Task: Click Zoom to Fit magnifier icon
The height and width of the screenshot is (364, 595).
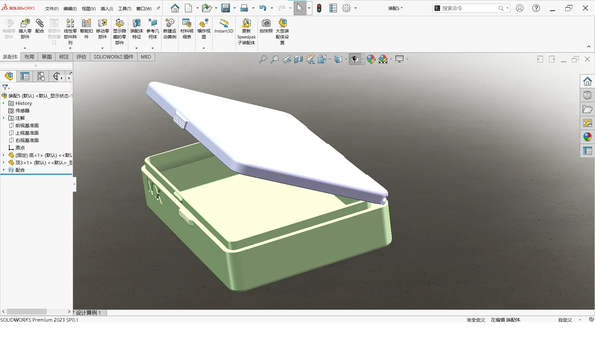Action: tap(263, 59)
